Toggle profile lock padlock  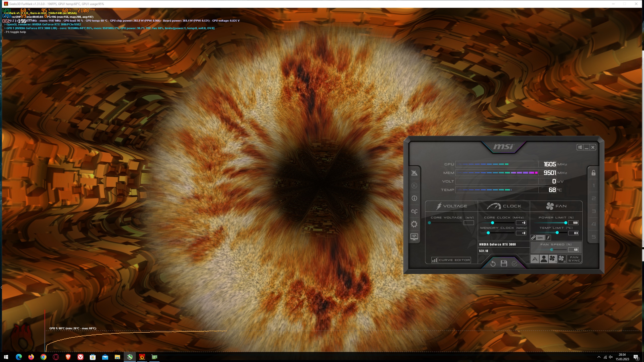tap(593, 173)
